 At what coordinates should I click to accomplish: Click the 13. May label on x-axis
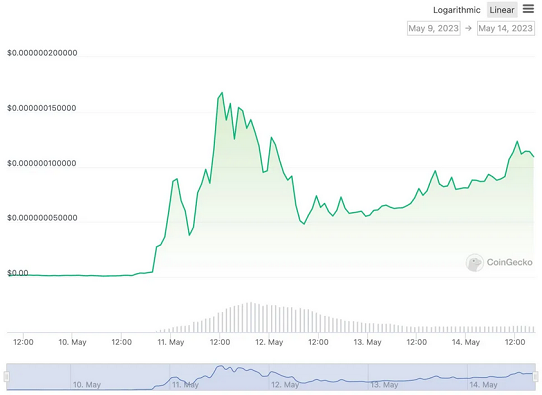tap(367, 342)
